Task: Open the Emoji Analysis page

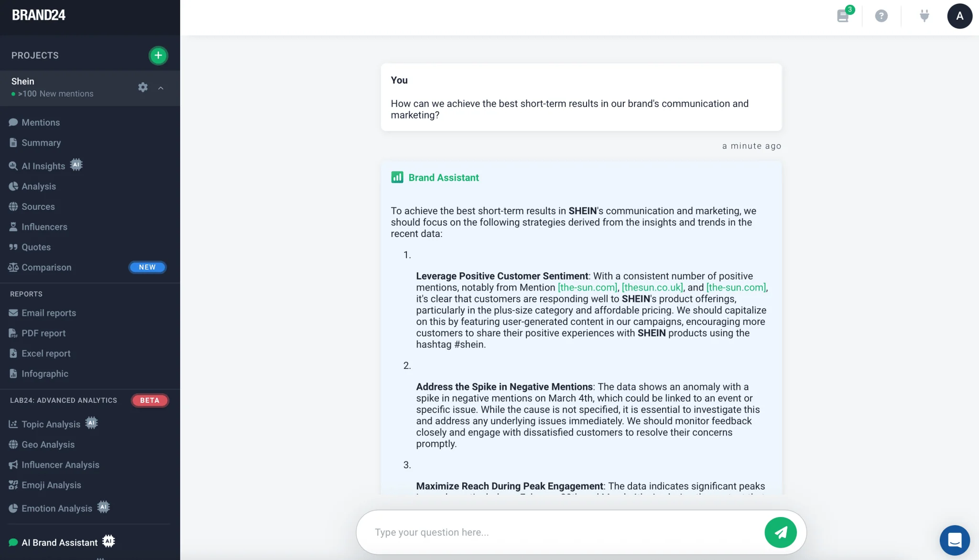Action: 51,485
